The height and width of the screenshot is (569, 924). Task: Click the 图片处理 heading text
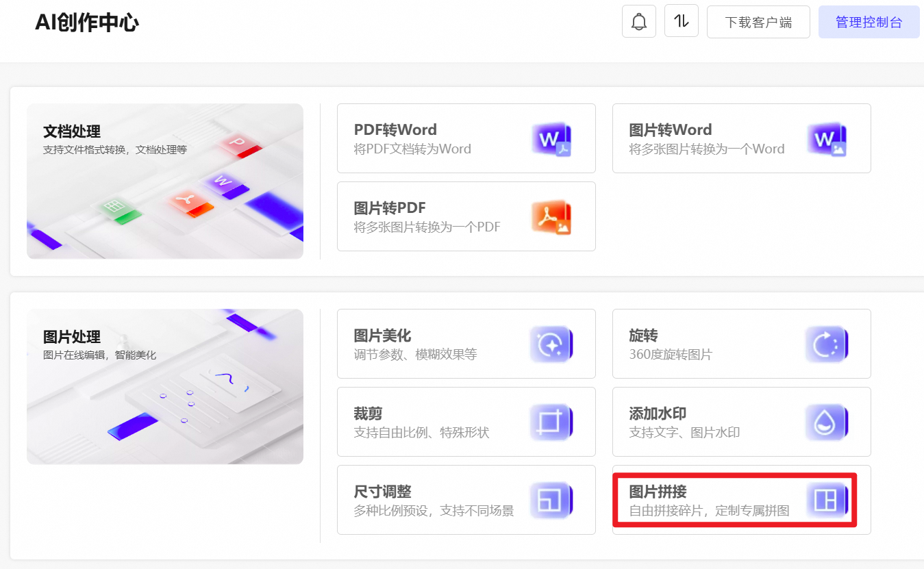tap(72, 337)
